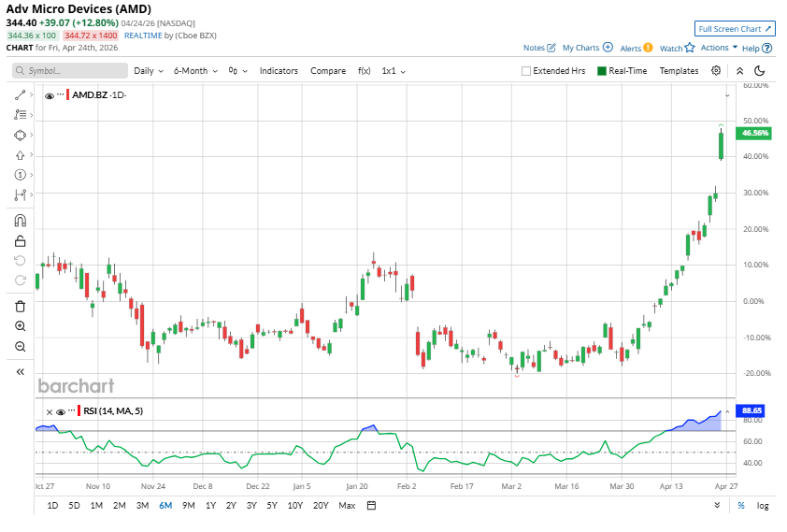Viewport: 787px width, 532px height.
Task: Click the lock drawings icon
Action: point(20,241)
